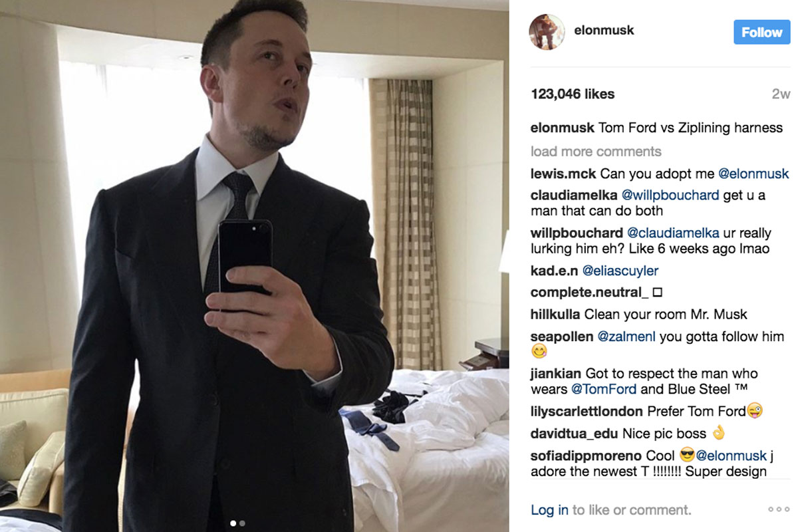The width and height of the screenshot is (798, 532).
Task: Open lilyscarlettlondon profile link
Action: 587,412
